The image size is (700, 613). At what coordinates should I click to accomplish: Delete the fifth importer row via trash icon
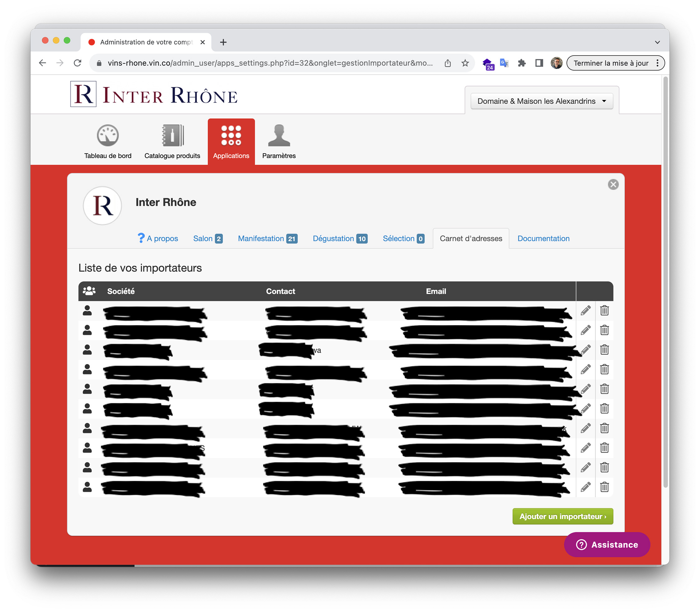[x=604, y=389]
